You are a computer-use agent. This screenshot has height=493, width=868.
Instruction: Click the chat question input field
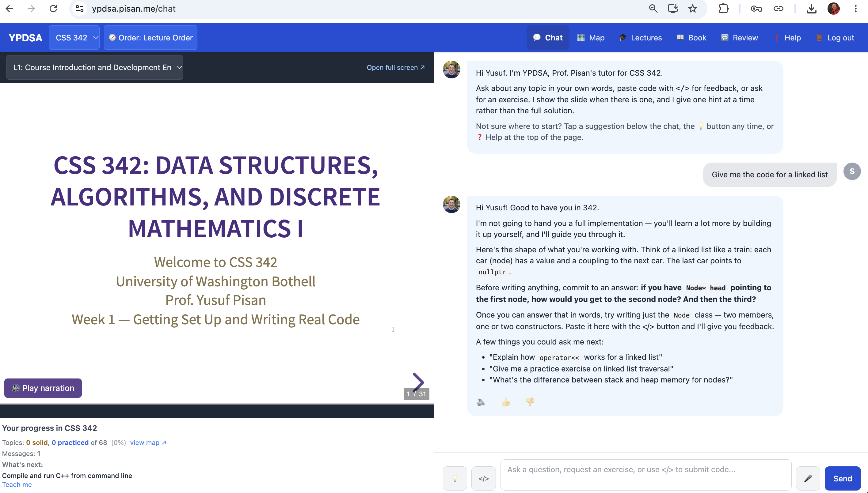coord(646,475)
